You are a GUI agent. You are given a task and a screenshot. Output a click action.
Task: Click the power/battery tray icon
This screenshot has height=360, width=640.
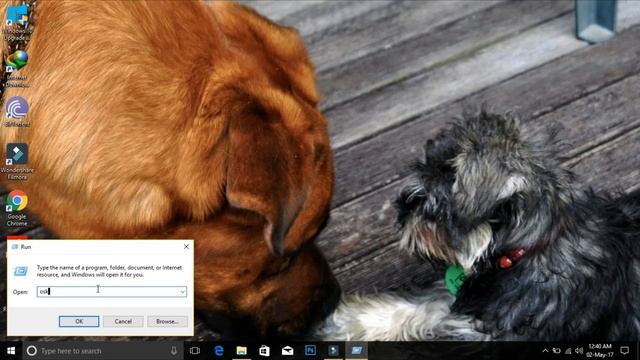[557, 351]
